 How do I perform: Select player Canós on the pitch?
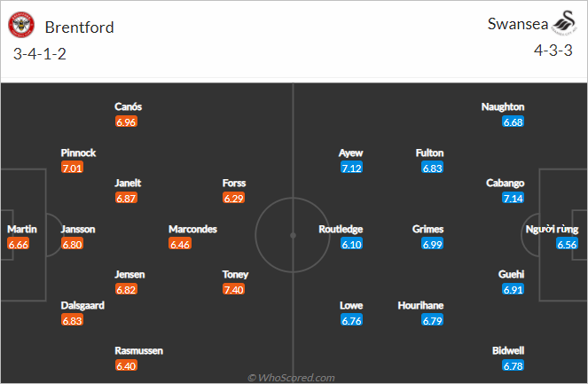click(129, 107)
